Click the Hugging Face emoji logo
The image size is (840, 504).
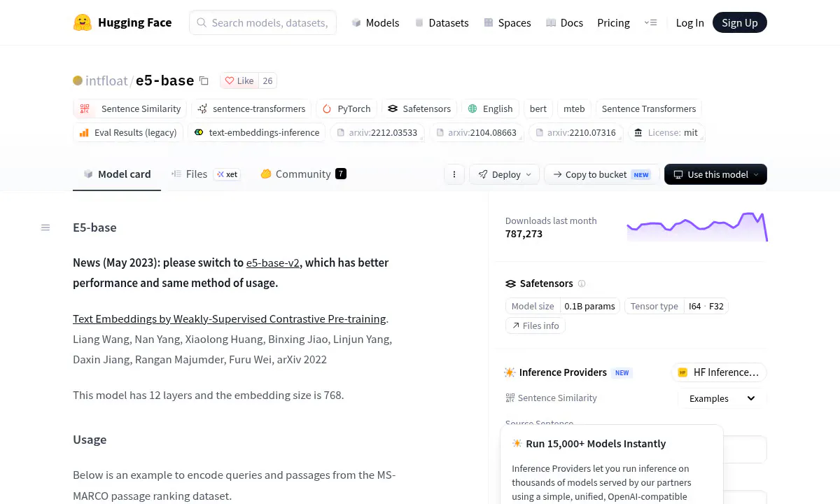point(83,22)
